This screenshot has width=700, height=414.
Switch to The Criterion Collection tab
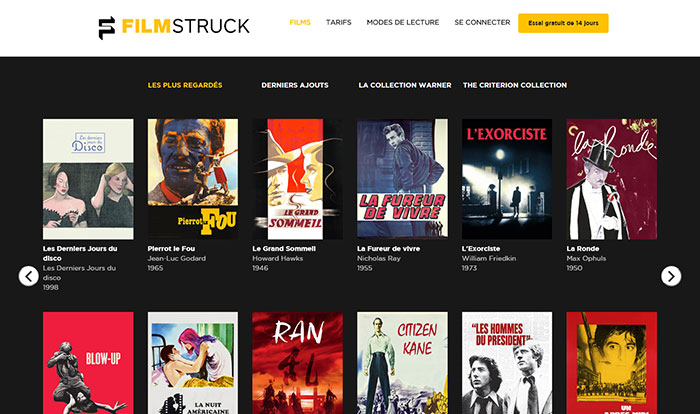(515, 85)
